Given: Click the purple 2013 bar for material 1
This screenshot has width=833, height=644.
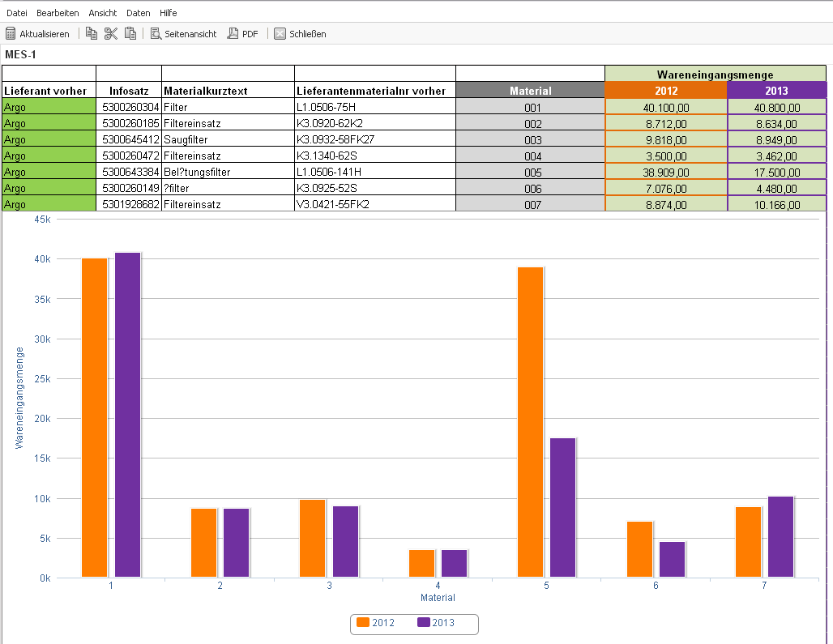Looking at the screenshot, I should (127, 415).
